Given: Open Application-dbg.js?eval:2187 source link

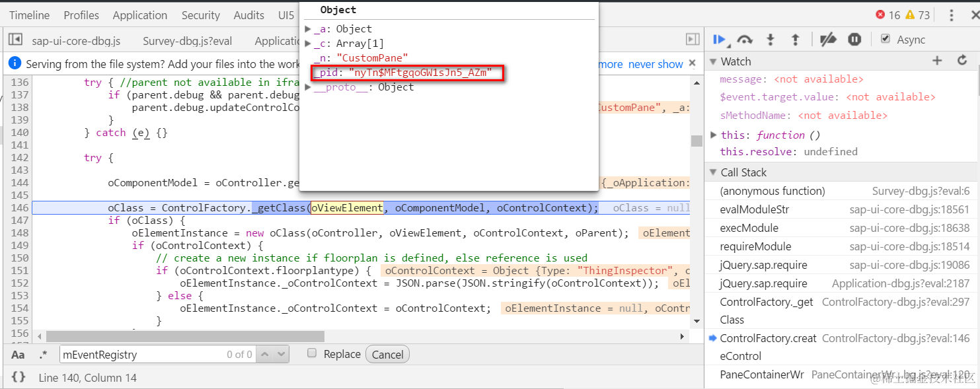Looking at the screenshot, I should pyautogui.click(x=901, y=283).
